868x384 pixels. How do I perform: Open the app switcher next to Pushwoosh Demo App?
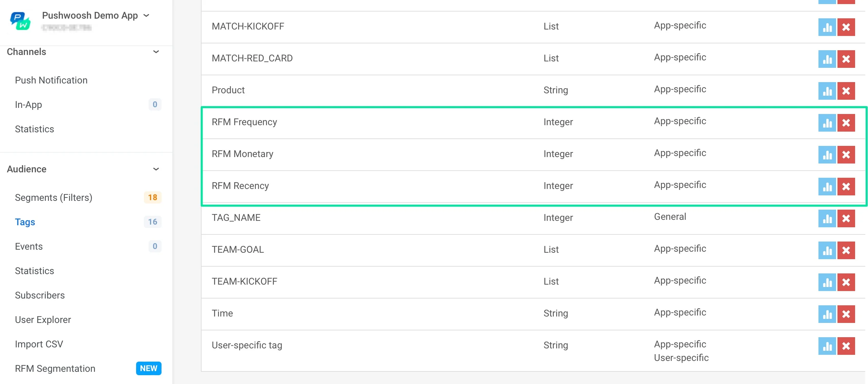(147, 15)
